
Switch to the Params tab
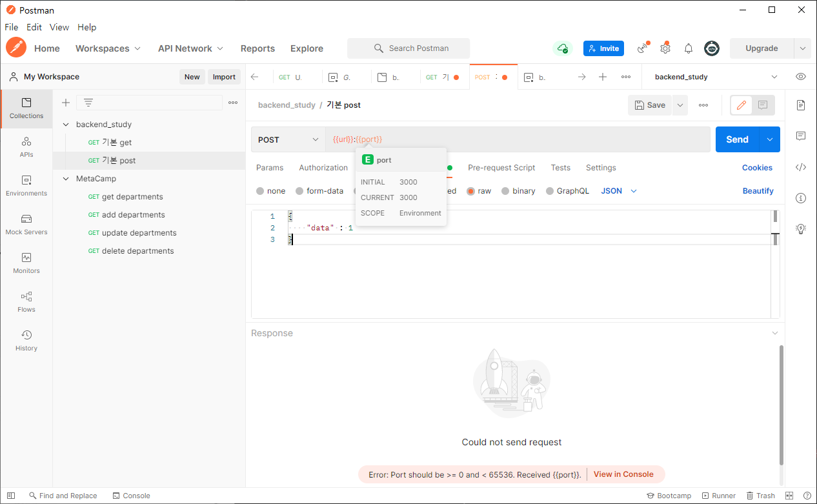270,168
